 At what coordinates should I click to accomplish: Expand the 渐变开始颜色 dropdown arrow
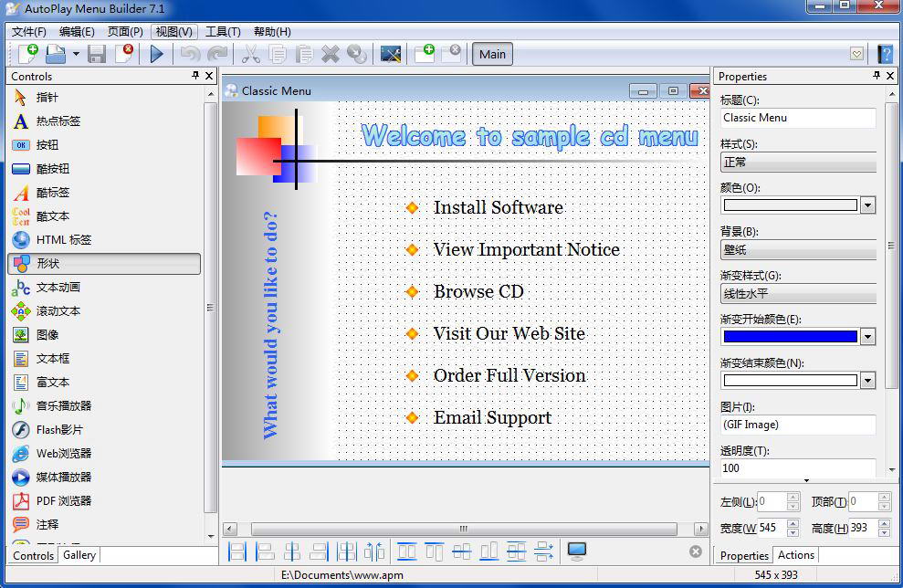point(868,337)
